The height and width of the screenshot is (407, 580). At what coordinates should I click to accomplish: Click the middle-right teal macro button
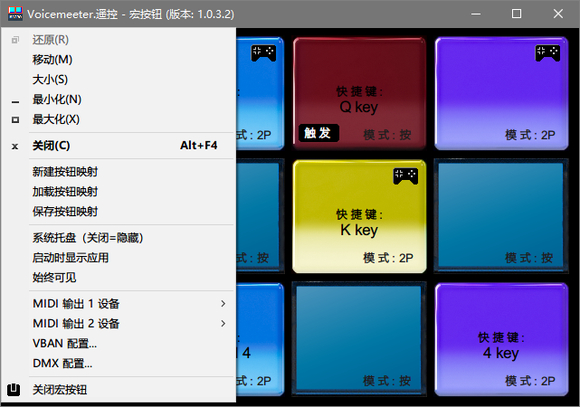pos(501,216)
